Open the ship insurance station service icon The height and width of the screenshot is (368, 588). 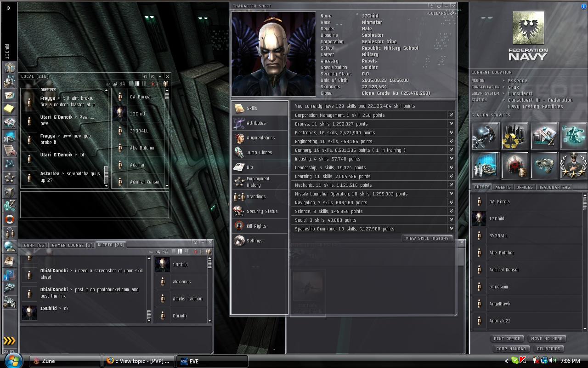coord(544,165)
